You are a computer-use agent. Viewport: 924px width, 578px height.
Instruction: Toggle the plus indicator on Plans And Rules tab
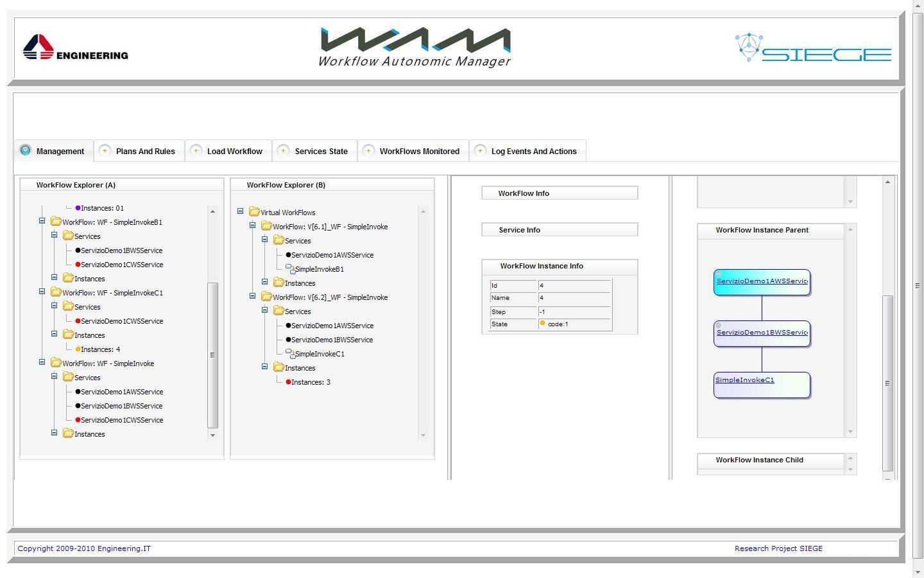click(x=105, y=150)
